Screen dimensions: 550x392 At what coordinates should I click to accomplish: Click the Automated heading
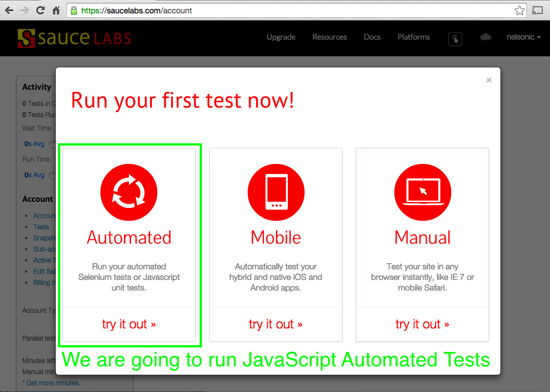pyautogui.click(x=129, y=238)
